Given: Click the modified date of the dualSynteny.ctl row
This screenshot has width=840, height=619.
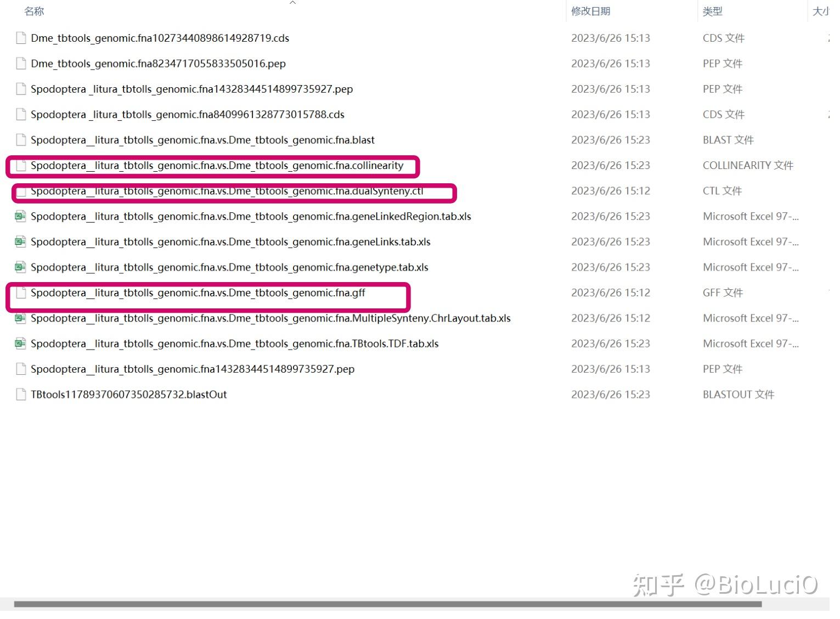Looking at the screenshot, I should pyautogui.click(x=611, y=191).
